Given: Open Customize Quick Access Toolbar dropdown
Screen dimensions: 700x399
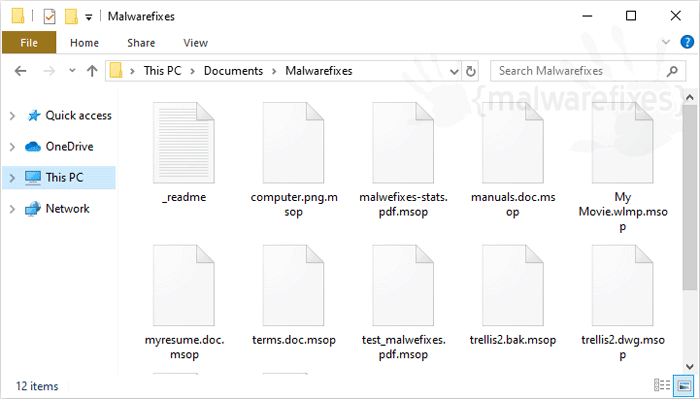Looking at the screenshot, I should [x=89, y=17].
